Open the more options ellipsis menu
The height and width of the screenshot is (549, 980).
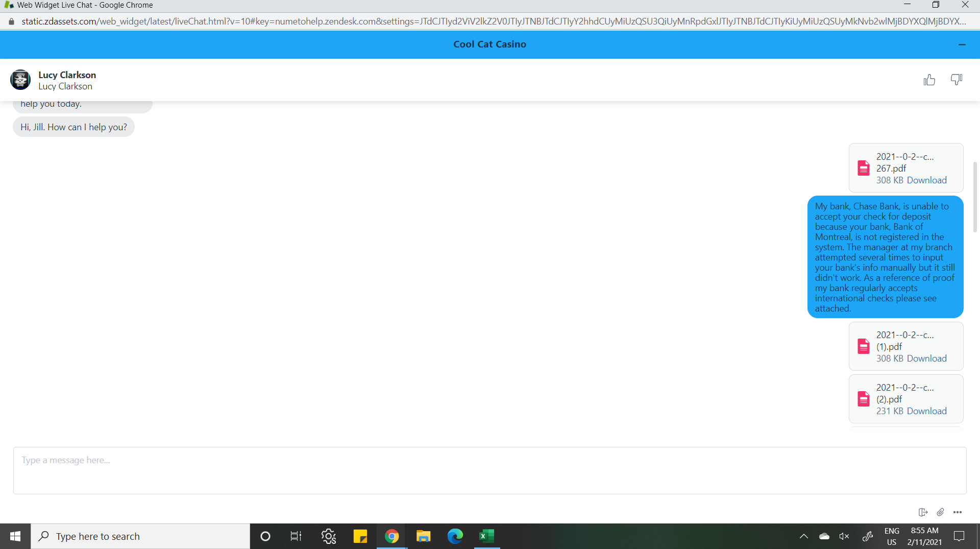pos(958,512)
